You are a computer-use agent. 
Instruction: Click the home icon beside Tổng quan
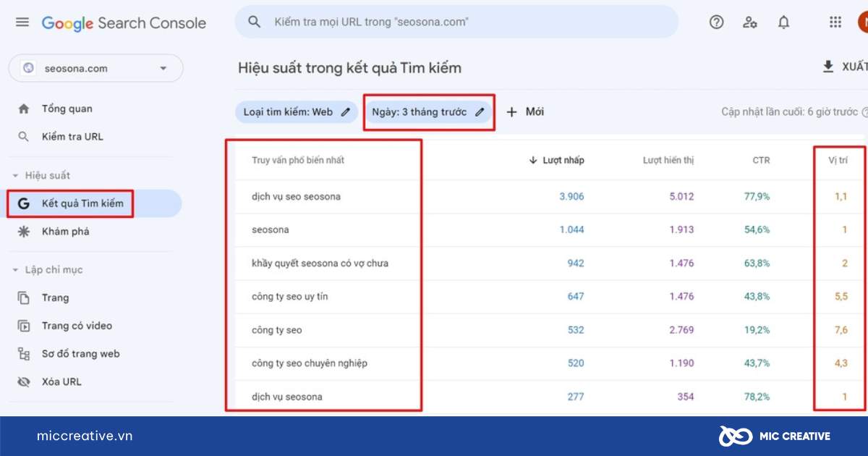24,109
